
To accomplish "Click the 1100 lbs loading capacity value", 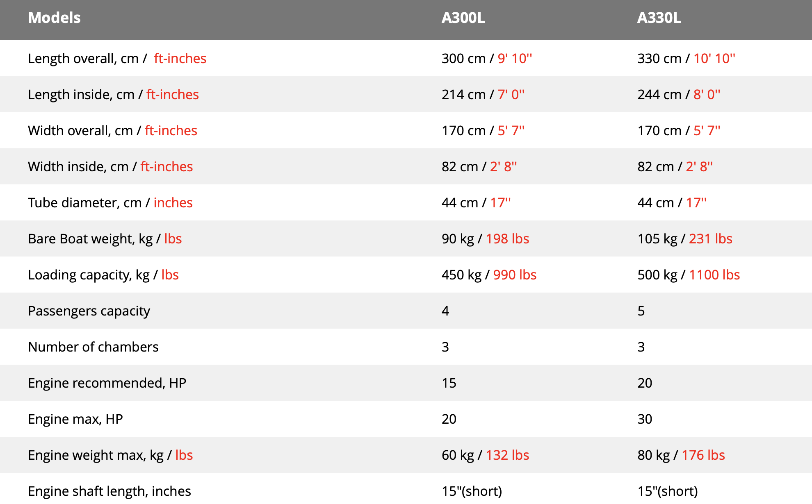I will (x=714, y=275).
